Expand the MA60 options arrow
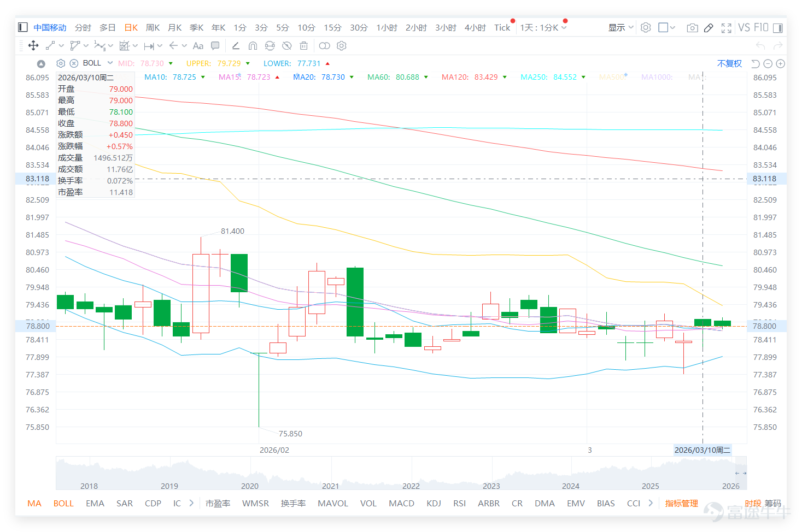802x532 pixels. click(426, 78)
